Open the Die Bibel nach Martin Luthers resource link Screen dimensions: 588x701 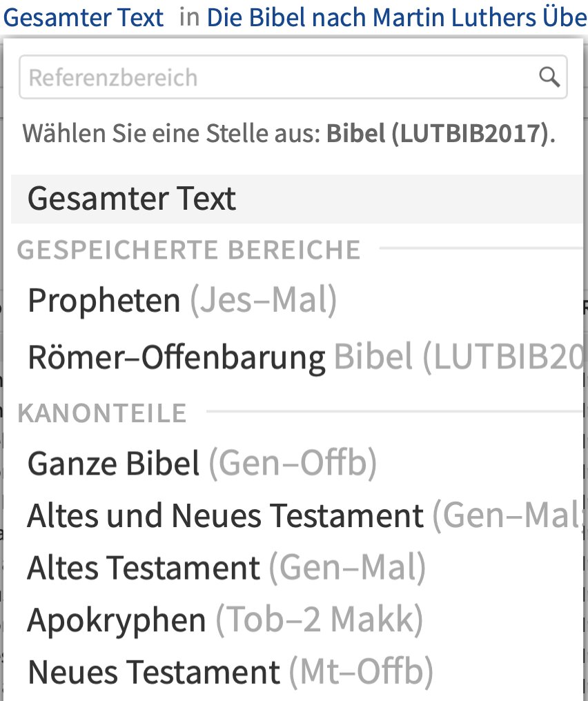tap(397, 17)
